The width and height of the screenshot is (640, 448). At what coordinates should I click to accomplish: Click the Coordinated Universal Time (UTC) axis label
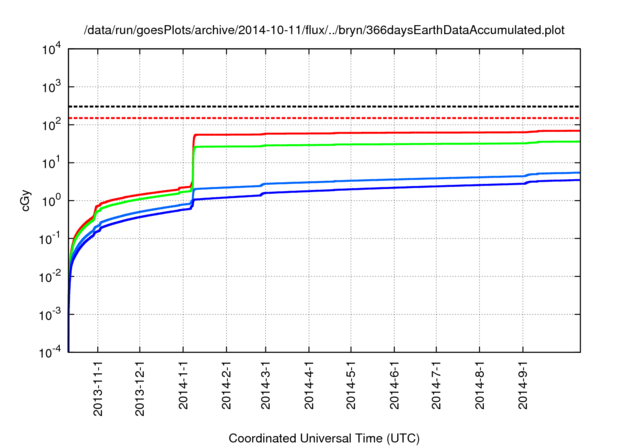pos(324,439)
